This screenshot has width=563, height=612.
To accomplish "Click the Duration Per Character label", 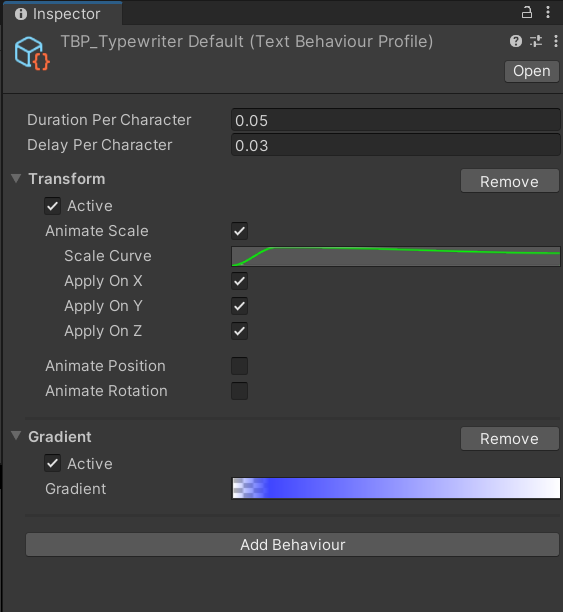I will pyautogui.click(x=109, y=120).
